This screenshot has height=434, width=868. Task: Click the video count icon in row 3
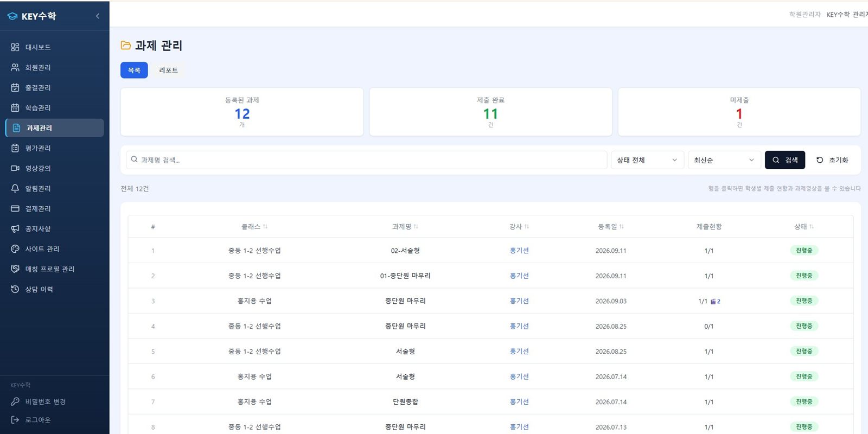point(716,302)
